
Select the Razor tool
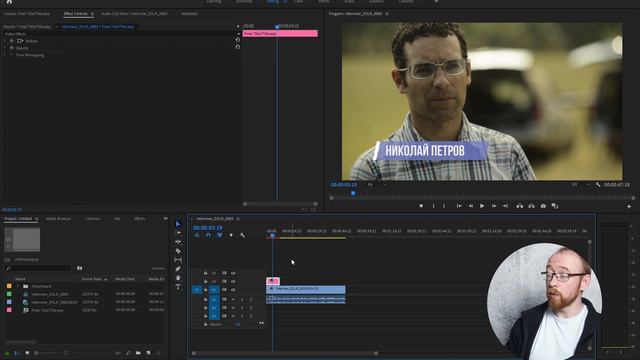click(x=178, y=251)
